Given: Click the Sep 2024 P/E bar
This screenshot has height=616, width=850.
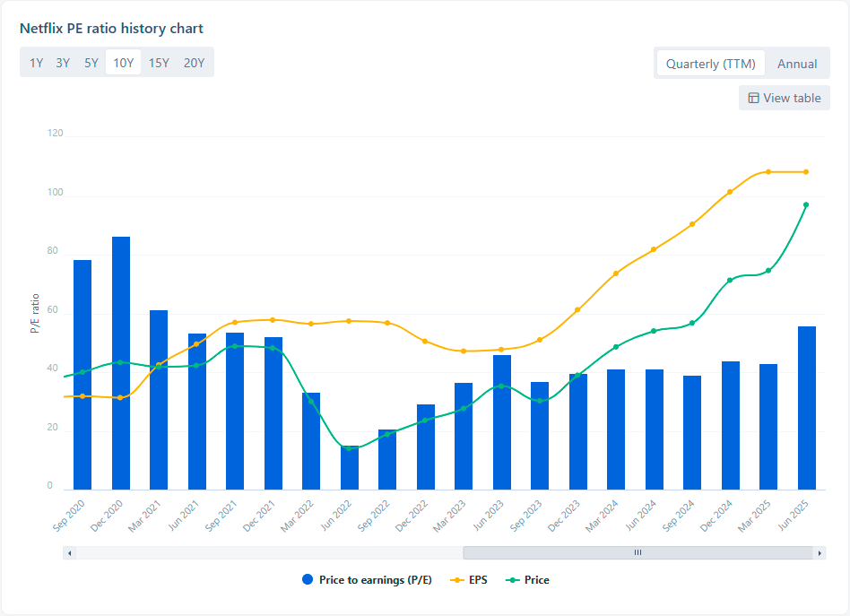Looking at the screenshot, I should click(x=692, y=433).
